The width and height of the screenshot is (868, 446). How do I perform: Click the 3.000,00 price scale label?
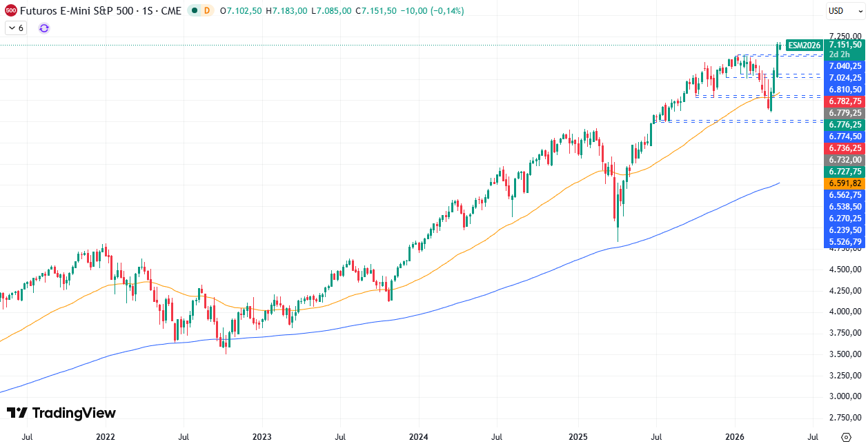(845, 396)
